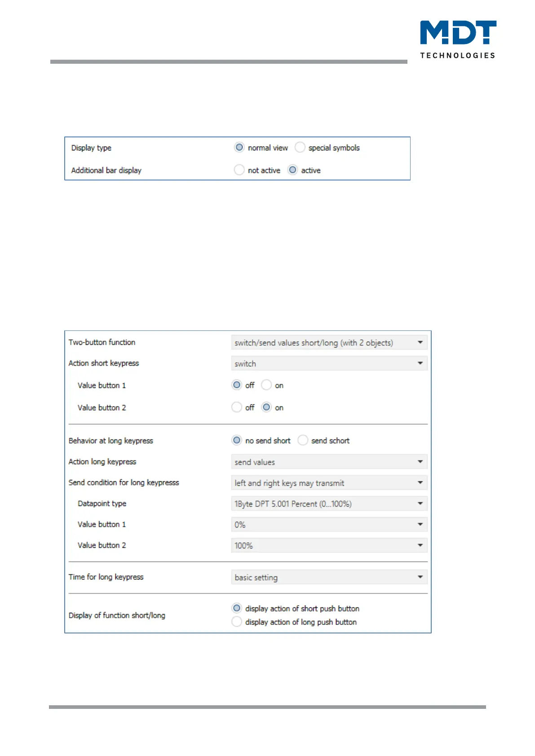
Task: Expand the Send condition for long keypress dropdown
Action: pos(329,483)
